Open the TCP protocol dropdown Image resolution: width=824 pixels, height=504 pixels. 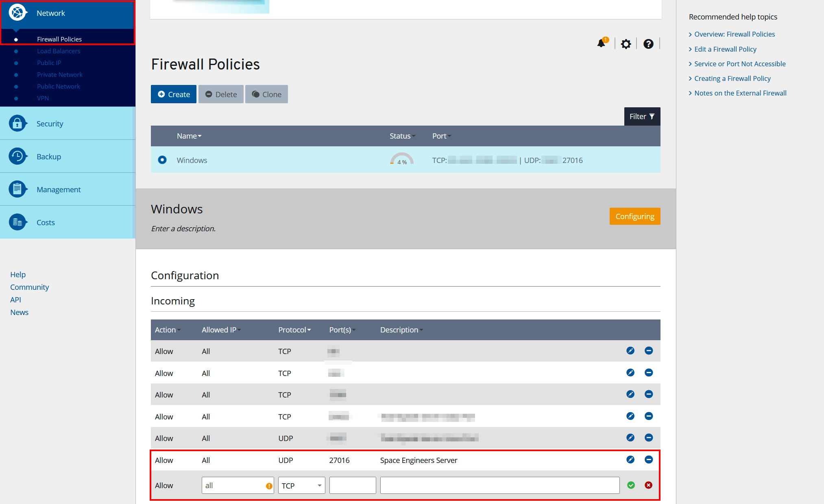pyautogui.click(x=301, y=485)
